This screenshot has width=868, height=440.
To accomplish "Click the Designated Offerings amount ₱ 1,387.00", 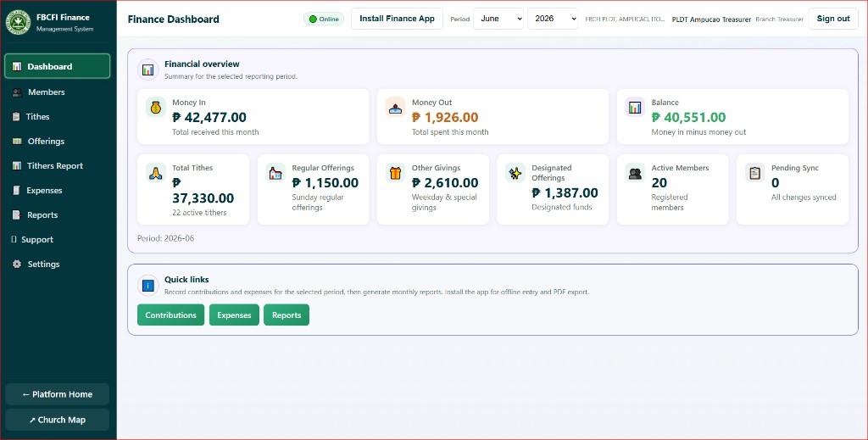I will [565, 193].
